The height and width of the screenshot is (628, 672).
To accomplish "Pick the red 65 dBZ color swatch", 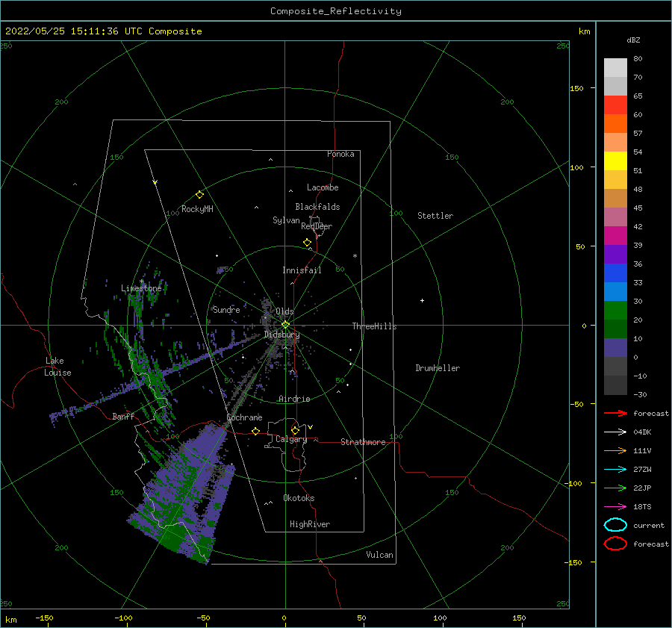I will pos(615,105).
